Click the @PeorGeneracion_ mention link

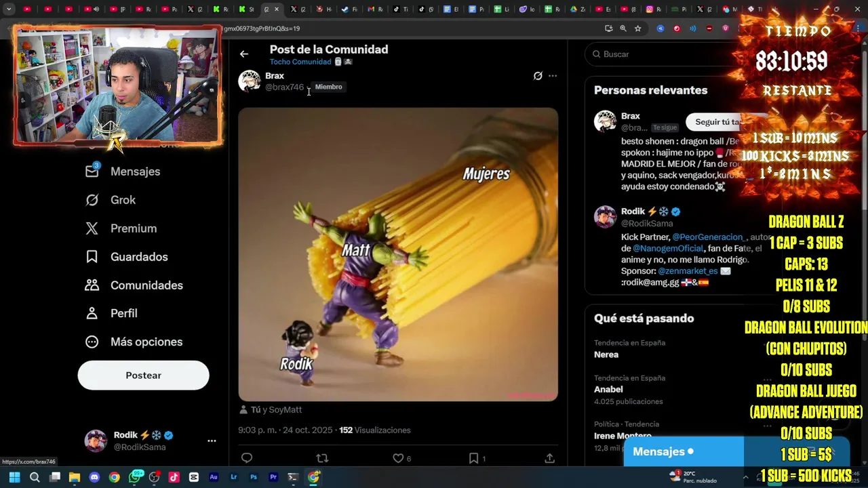coord(708,237)
